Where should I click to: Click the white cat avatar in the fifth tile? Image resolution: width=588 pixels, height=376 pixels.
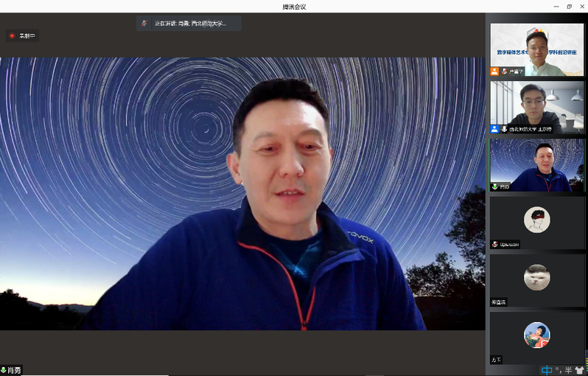tap(536, 277)
